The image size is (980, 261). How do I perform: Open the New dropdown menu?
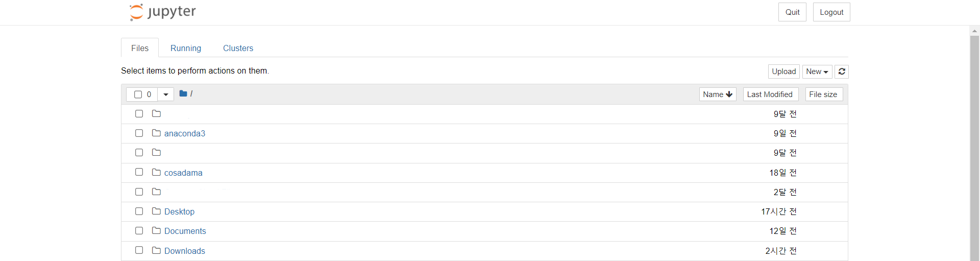click(817, 72)
